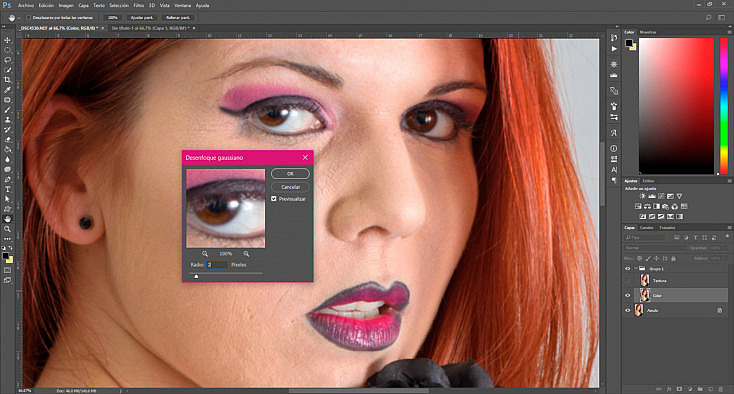Image resolution: width=734 pixels, height=394 pixels.
Task: Select the Elliptical Marquee tool
Action: [7, 50]
